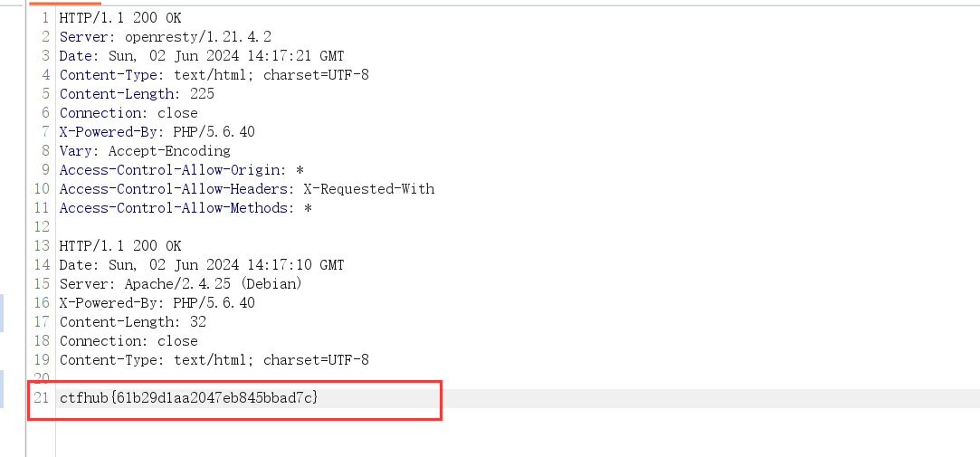
Task: Click line number 21 in the gutter
Action: coord(42,397)
